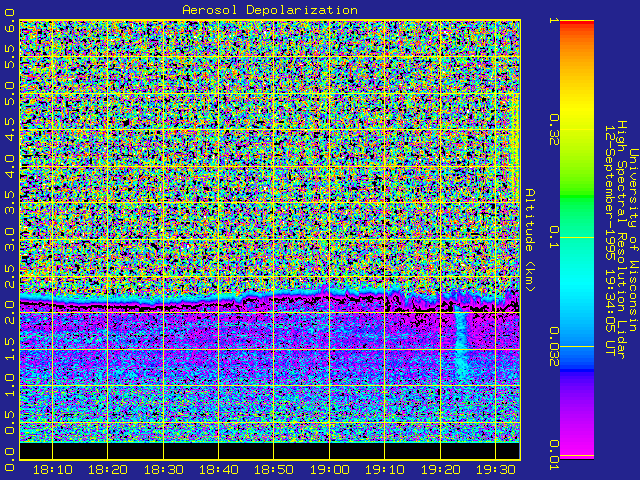Screen dimensions: 640x480
Task: Click the 18:10 time axis label
Action: click(x=53, y=470)
